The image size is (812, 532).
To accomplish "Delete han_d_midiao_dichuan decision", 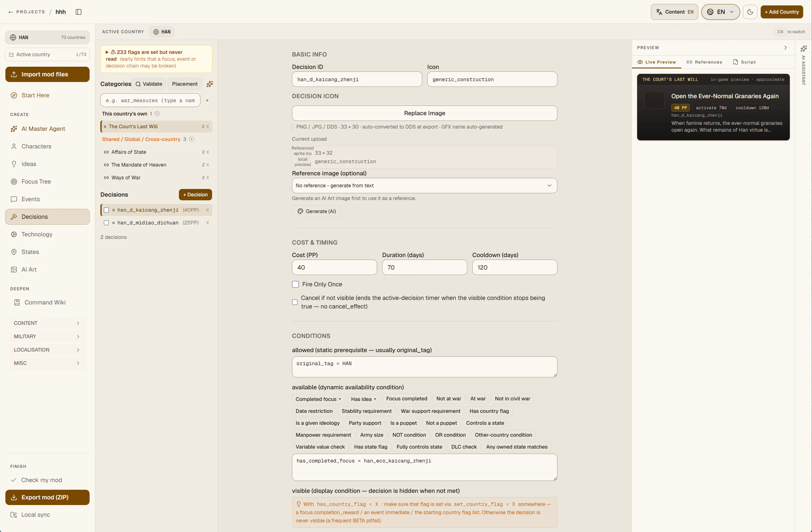I will click(x=208, y=223).
